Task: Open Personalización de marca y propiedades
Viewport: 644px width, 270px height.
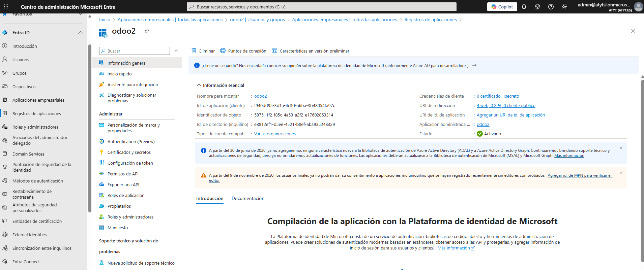Action: pos(134,128)
